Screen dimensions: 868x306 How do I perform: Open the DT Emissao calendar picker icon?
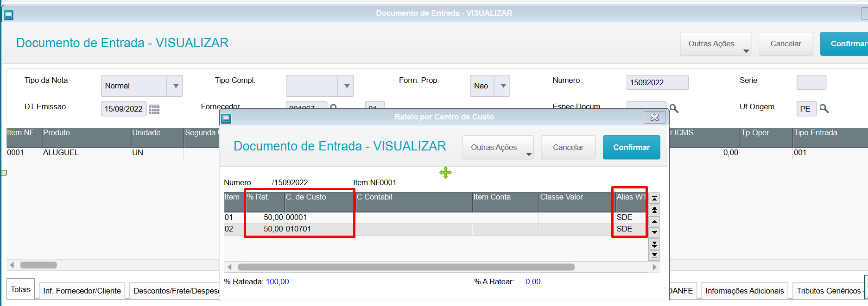pos(154,109)
